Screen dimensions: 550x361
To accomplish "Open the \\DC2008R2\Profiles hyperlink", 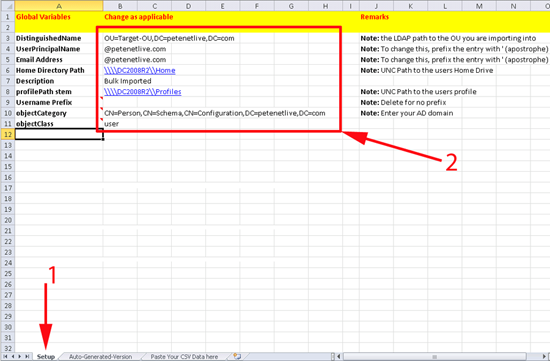I will (143, 92).
